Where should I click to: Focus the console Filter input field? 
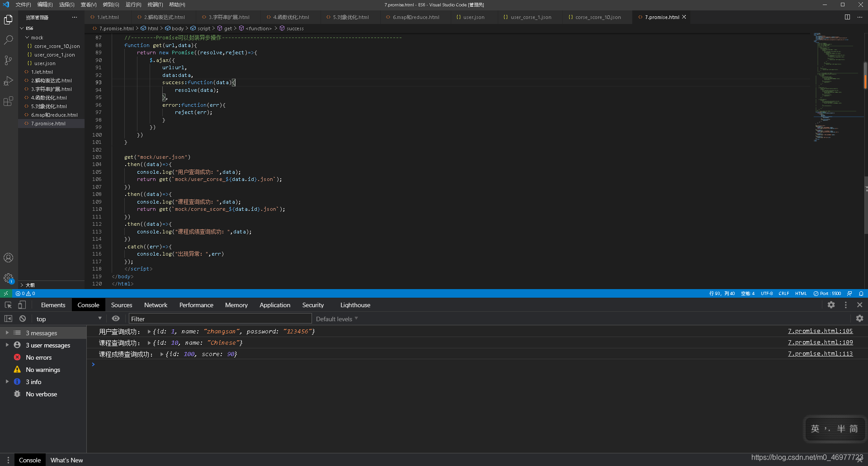click(x=220, y=319)
